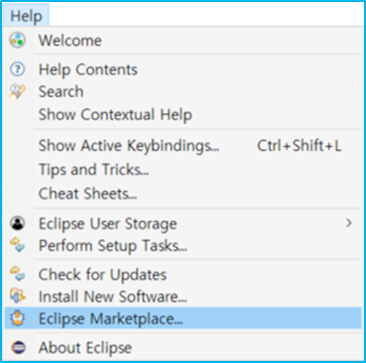Open Cheat Sheets entry
This screenshot has width=366, height=363.
point(88,193)
